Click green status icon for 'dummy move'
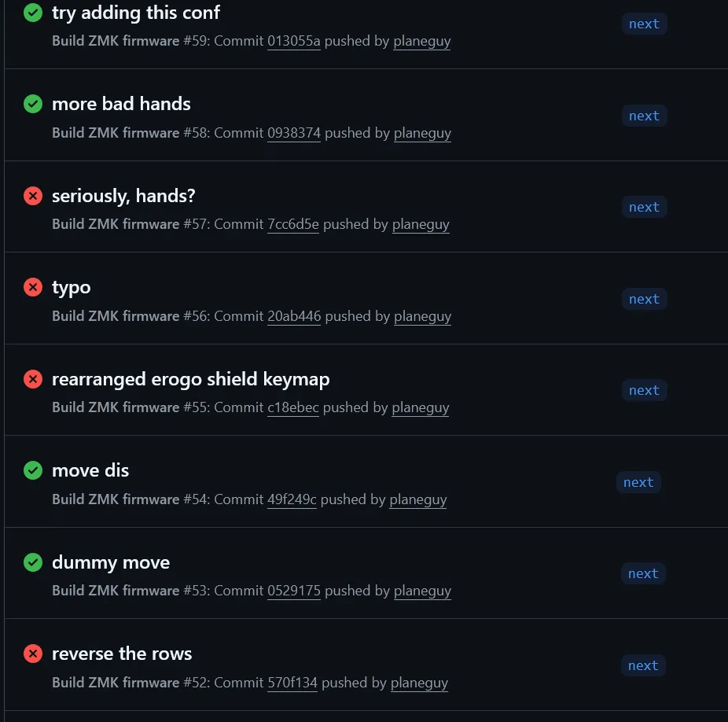 click(x=33, y=562)
